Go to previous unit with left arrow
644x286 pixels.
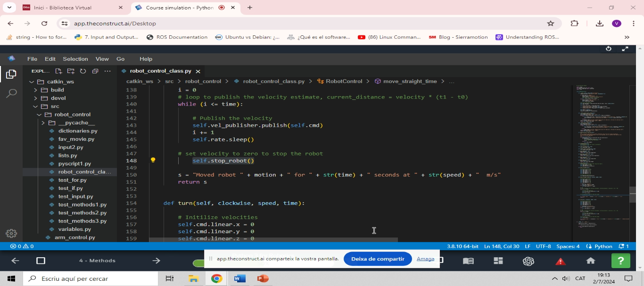click(15, 261)
